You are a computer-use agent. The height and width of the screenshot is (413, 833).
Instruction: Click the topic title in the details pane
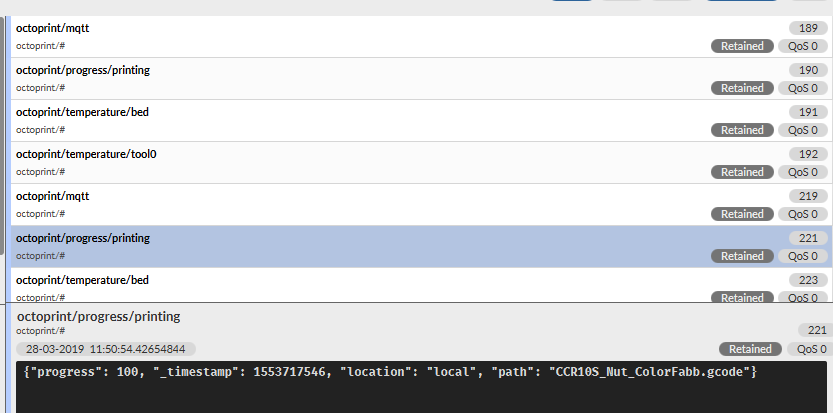(99, 316)
